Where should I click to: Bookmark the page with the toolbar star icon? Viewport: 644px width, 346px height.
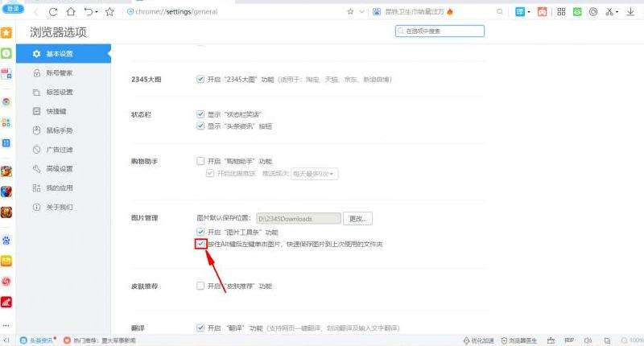pyautogui.click(x=109, y=12)
